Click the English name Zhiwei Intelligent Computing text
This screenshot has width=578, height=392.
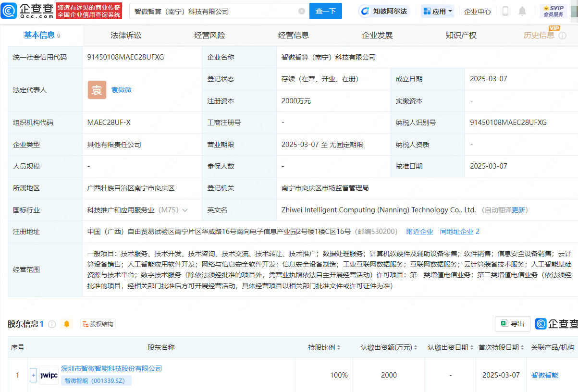click(379, 210)
